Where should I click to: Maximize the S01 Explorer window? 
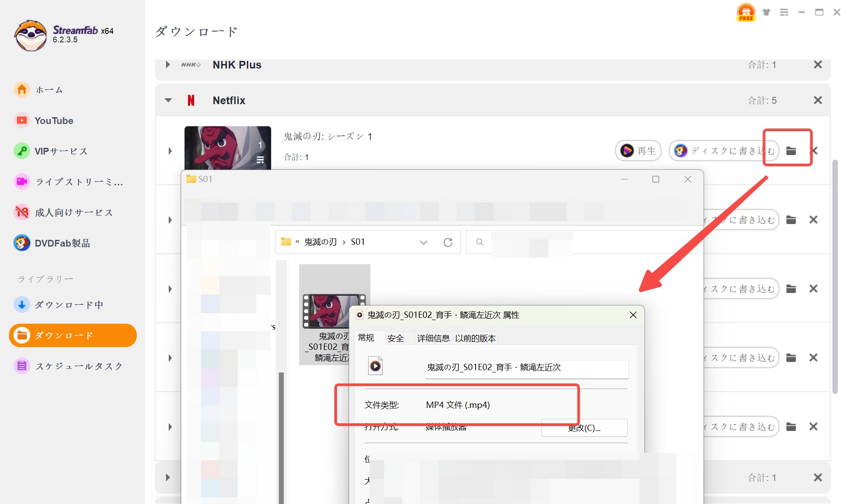coord(656,179)
